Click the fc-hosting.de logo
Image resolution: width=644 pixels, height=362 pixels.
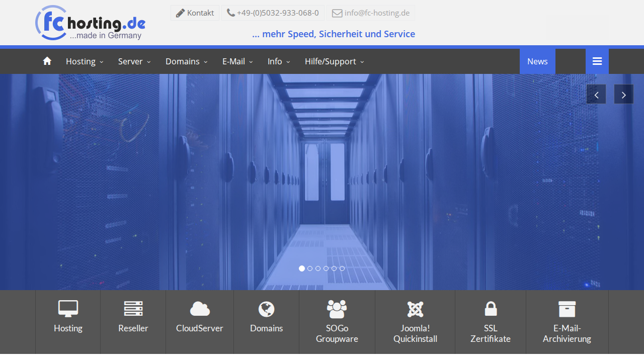pos(91,23)
